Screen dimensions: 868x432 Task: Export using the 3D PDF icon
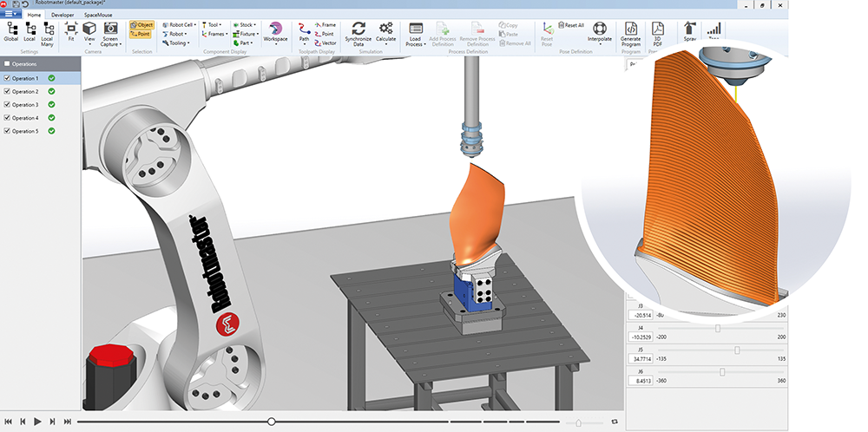point(658,35)
